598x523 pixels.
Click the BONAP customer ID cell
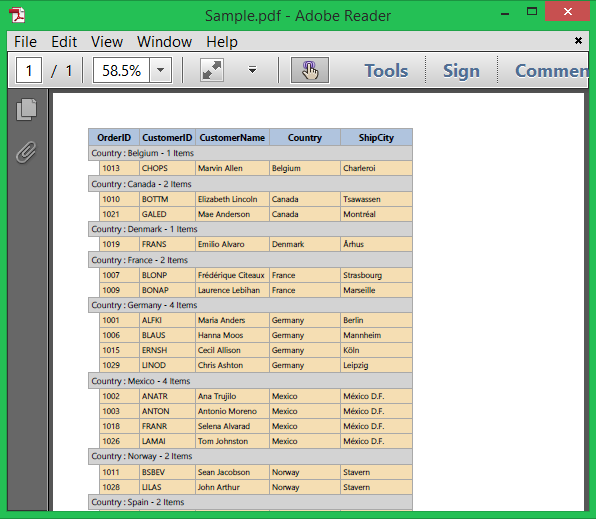pyautogui.click(x=167, y=290)
